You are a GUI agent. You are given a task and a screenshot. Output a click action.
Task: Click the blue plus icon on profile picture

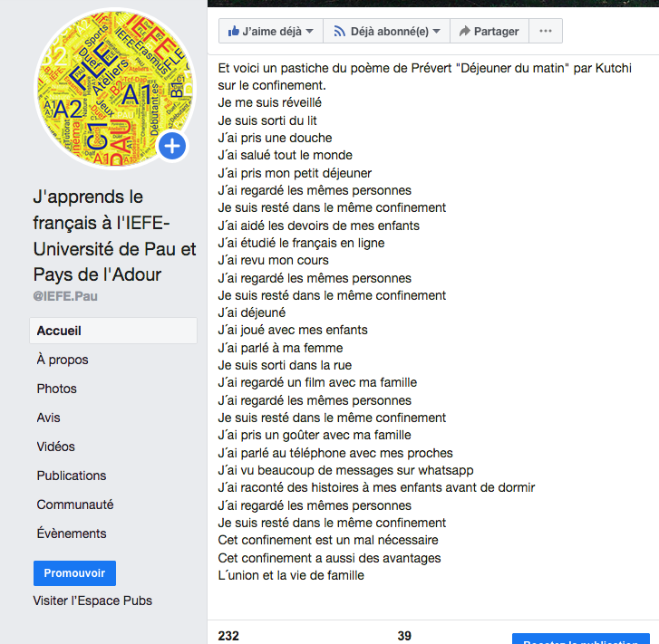[x=172, y=145]
